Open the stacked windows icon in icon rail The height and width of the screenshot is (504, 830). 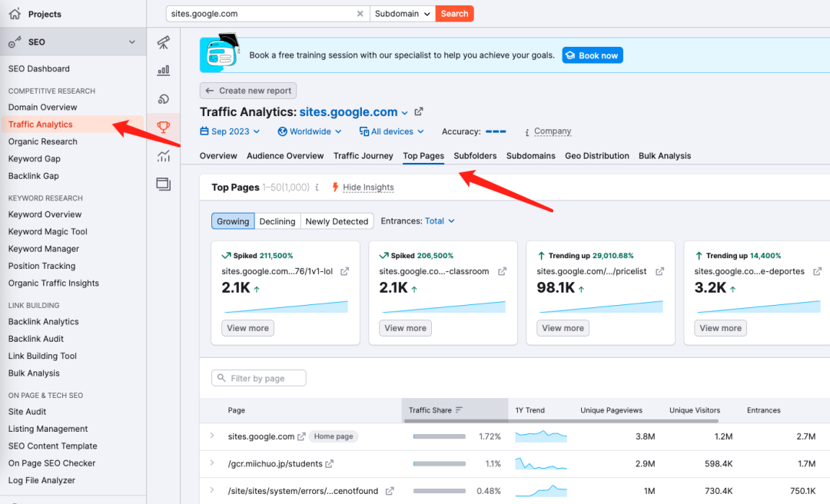pos(164,184)
